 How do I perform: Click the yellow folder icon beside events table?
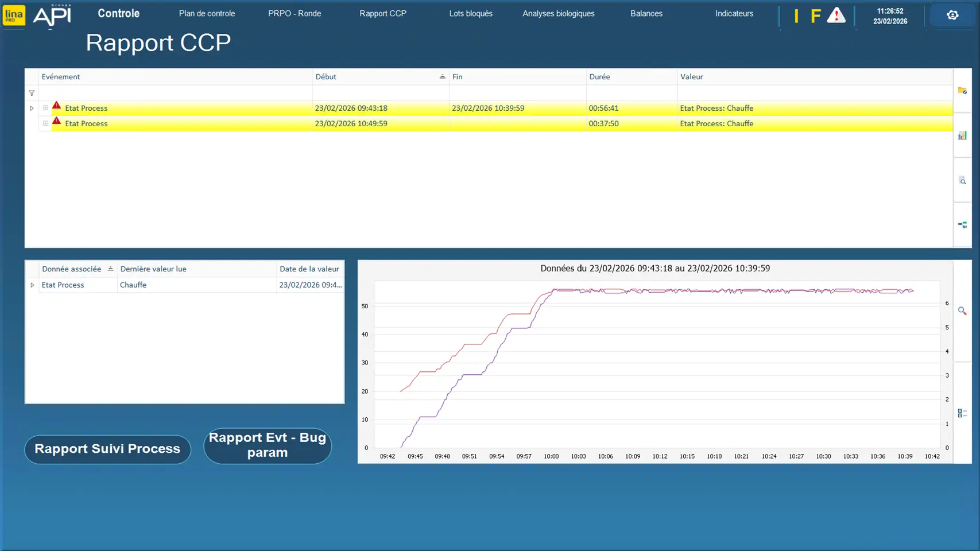(x=962, y=91)
